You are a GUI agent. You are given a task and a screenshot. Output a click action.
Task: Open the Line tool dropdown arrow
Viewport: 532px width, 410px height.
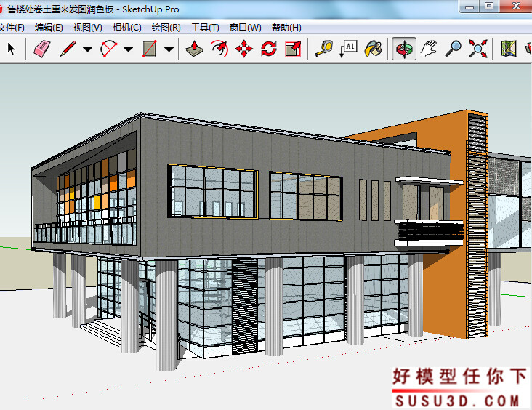tap(87, 49)
